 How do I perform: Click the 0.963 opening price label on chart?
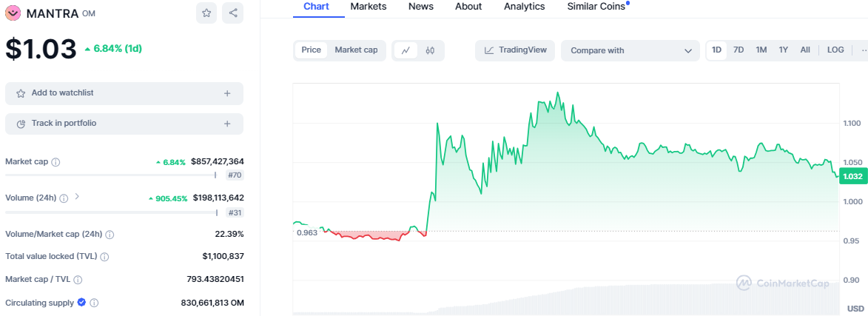307,232
